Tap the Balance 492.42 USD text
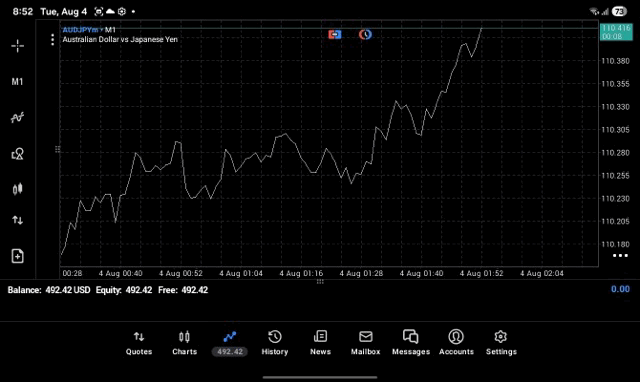This screenshot has width=640, height=382. [x=49, y=290]
